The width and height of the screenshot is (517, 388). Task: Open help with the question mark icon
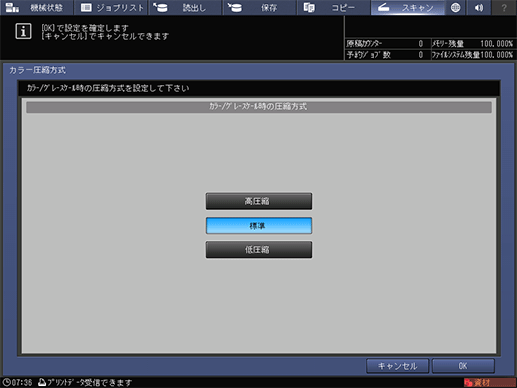pos(504,7)
